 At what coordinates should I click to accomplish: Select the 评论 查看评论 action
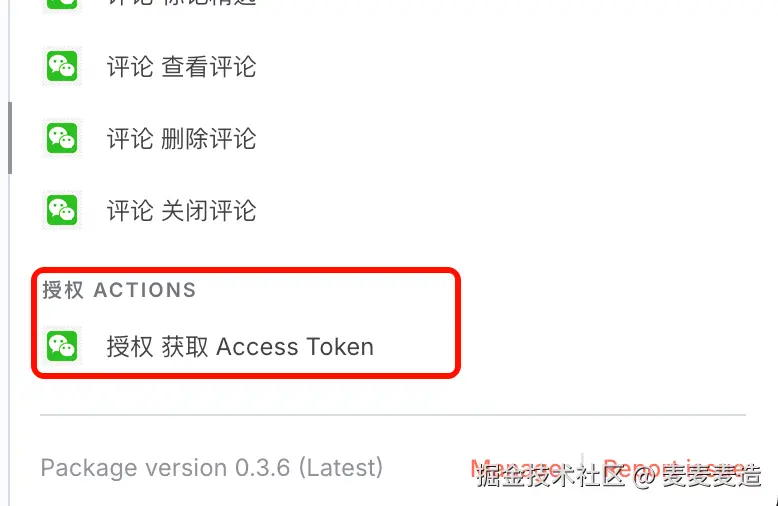pyautogui.click(x=182, y=66)
